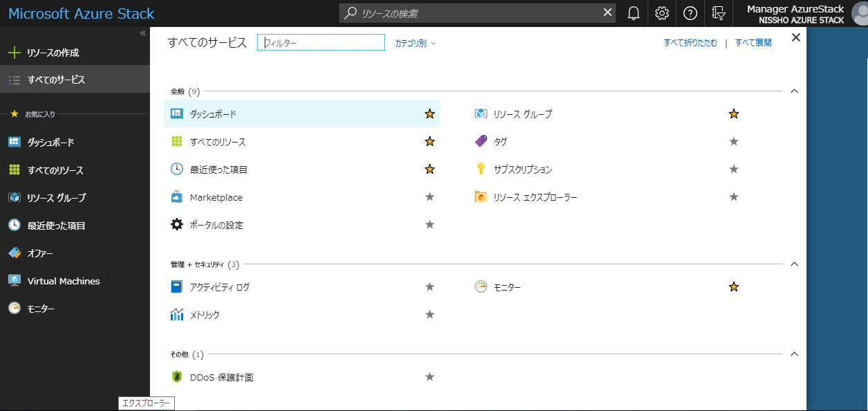Collapse the 管理 + セキュリティ section

pyautogui.click(x=794, y=264)
